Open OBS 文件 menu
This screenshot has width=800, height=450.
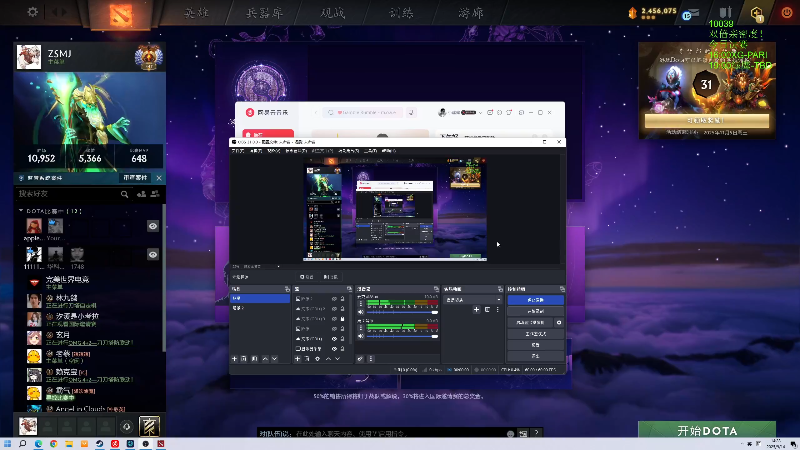click(x=238, y=151)
